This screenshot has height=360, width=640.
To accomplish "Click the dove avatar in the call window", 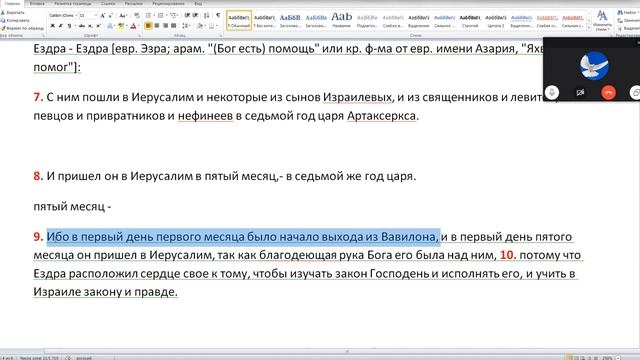I will click(594, 66).
